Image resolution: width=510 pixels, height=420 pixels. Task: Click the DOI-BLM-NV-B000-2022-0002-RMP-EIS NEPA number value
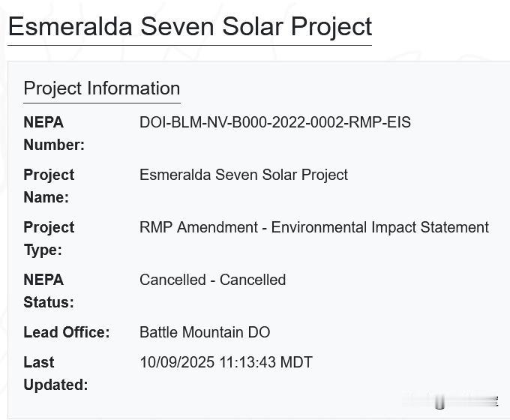pyautogui.click(x=274, y=122)
